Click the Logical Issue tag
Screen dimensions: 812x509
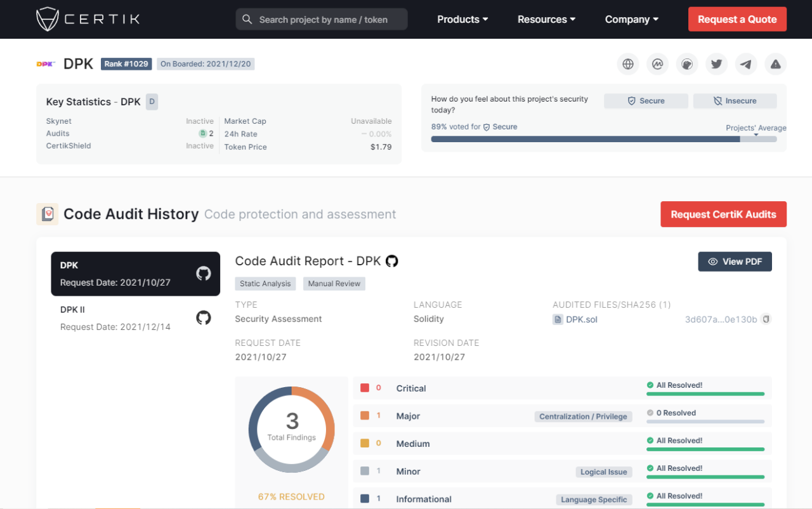click(604, 472)
